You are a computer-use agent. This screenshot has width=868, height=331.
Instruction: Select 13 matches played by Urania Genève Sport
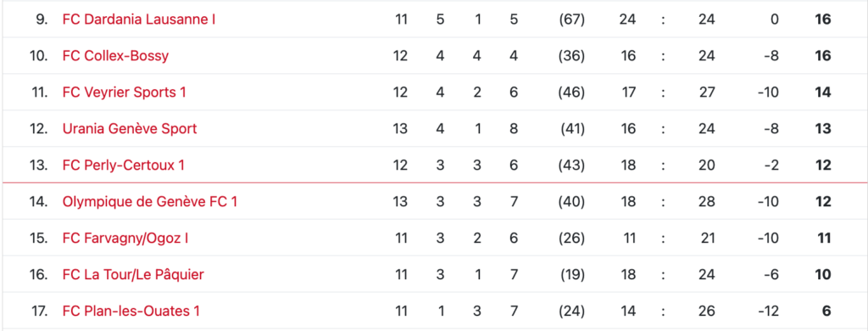(x=400, y=129)
